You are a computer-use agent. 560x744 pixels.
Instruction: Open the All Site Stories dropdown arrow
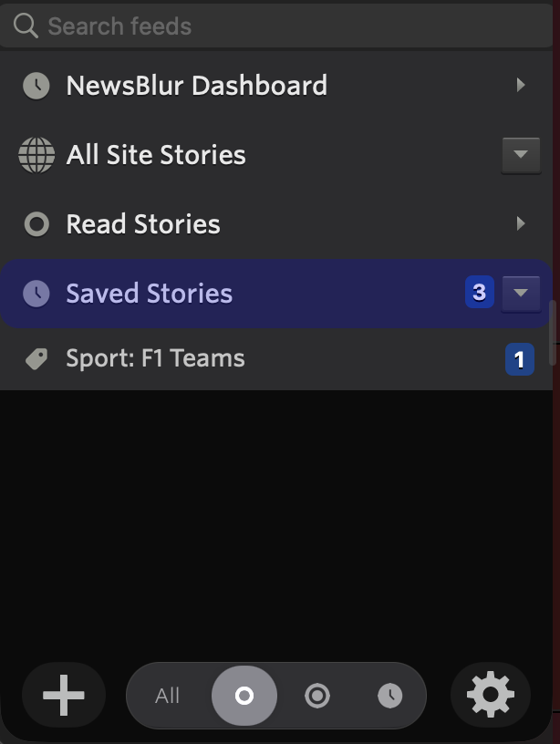521,155
